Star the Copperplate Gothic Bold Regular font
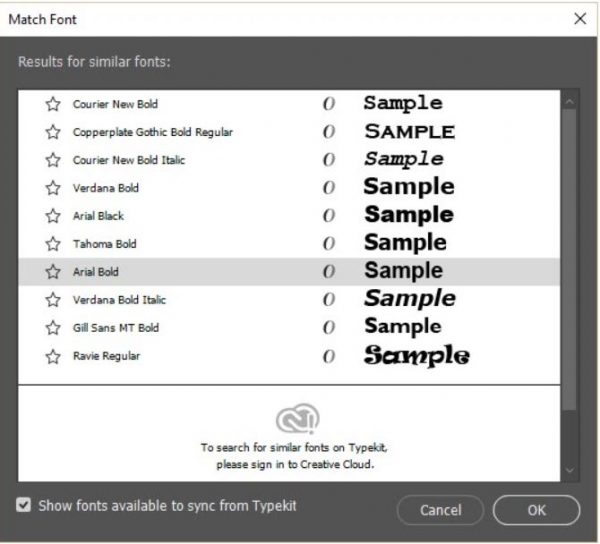The width and height of the screenshot is (600, 544). coord(53,132)
